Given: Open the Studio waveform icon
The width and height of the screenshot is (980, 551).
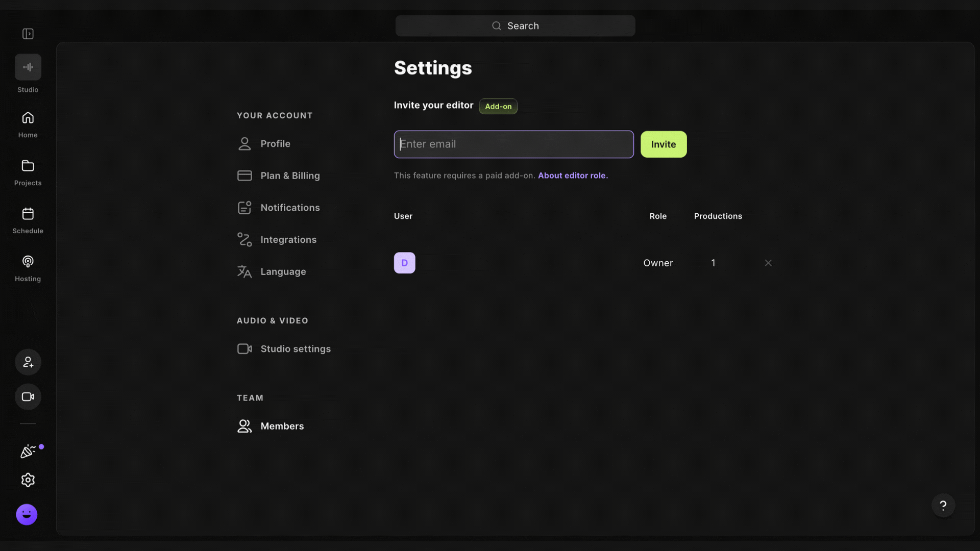Looking at the screenshot, I should [28, 67].
